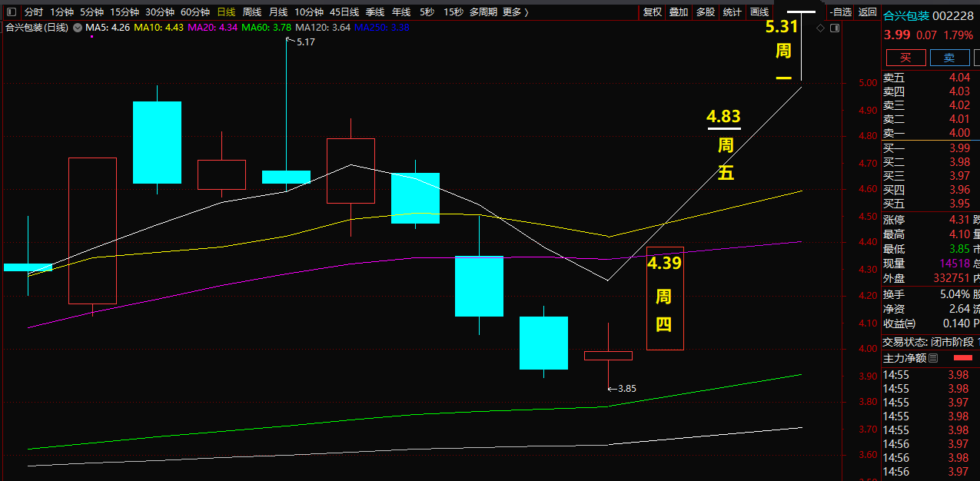Expand the 更多 periods menu
The width and height of the screenshot is (980, 481).
click(x=515, y=12)
